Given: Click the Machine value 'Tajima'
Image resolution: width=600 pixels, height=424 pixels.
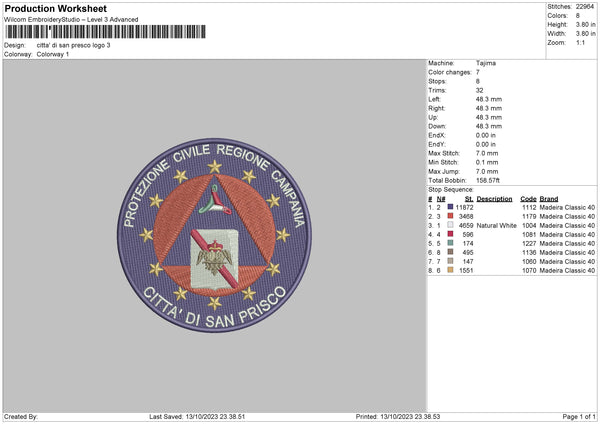Looking at the screenshot, I should (x=486, y=63).
